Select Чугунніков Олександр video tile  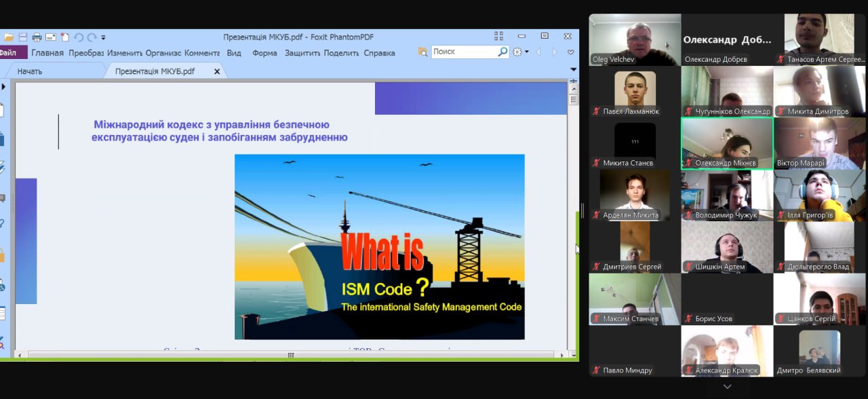(727, 92)
